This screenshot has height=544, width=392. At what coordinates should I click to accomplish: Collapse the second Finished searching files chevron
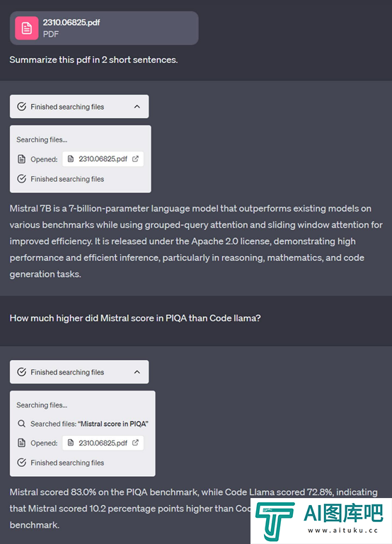point(137,372)
